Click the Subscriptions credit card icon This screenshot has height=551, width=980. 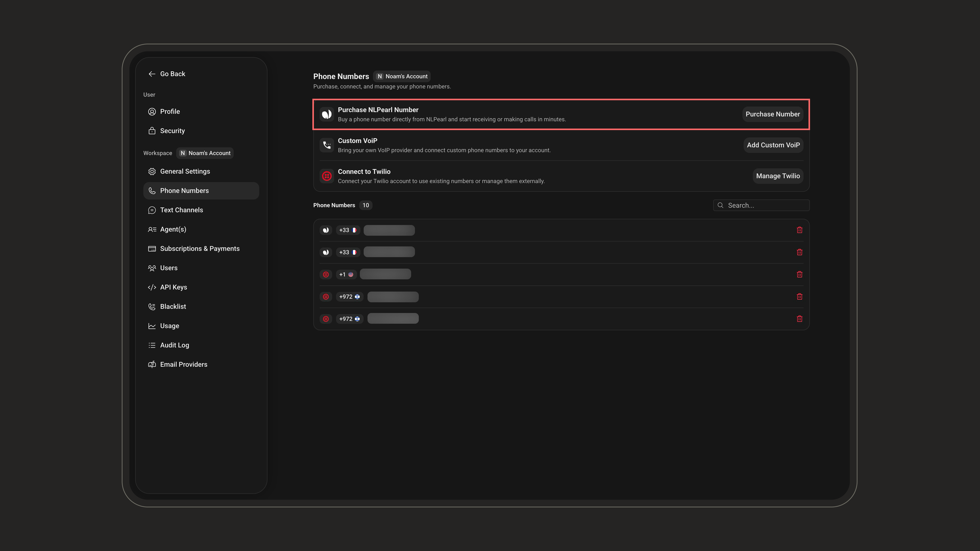coord(152,249)
